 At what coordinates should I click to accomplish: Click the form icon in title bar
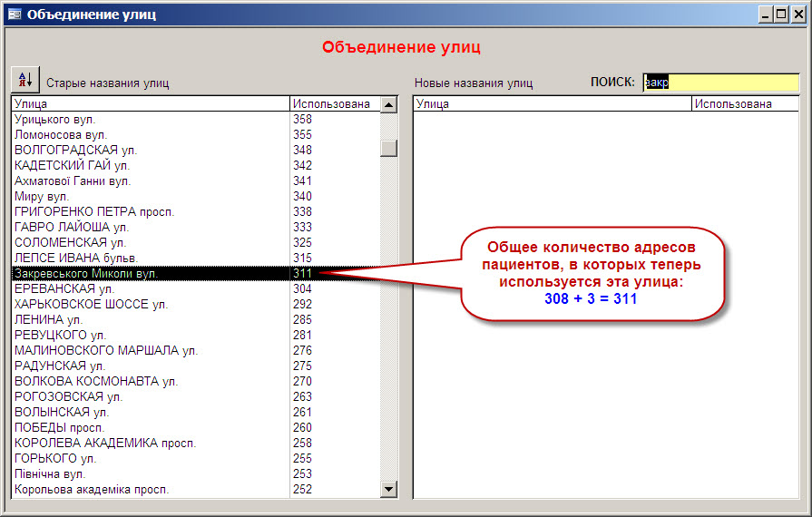click(15, 14)
